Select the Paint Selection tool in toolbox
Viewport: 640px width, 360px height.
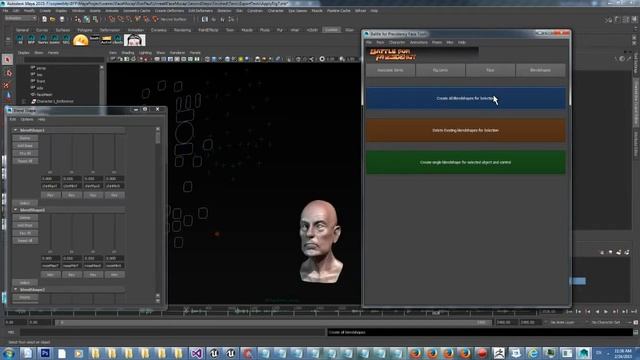tap(7, 85)
